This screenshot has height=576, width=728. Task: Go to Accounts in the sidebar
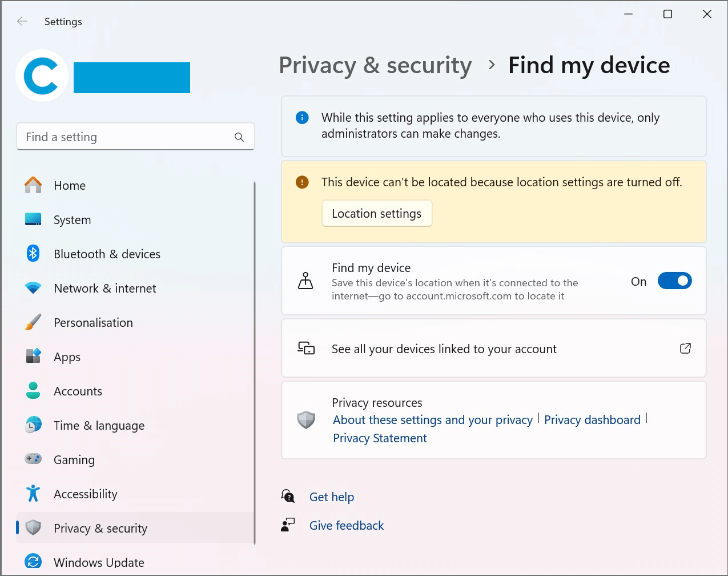[78, 391]
